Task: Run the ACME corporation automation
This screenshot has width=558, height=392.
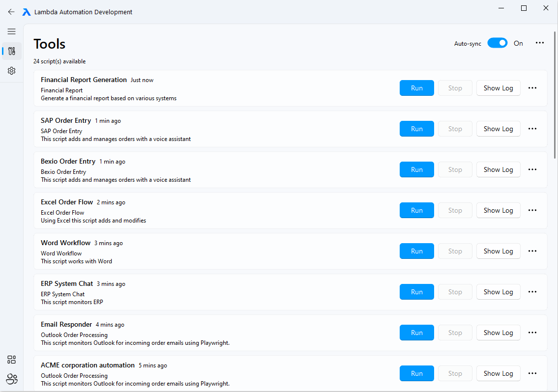Action: [416, 373]
